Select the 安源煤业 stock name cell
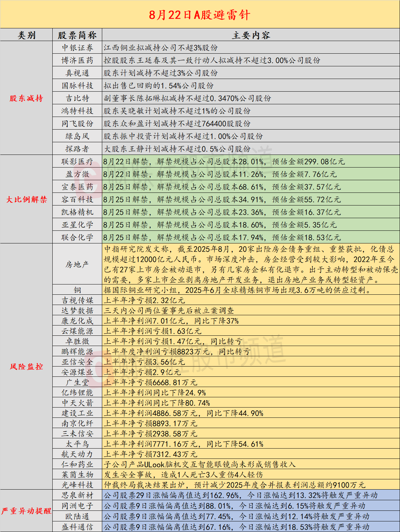 click(x=77, y=372)
